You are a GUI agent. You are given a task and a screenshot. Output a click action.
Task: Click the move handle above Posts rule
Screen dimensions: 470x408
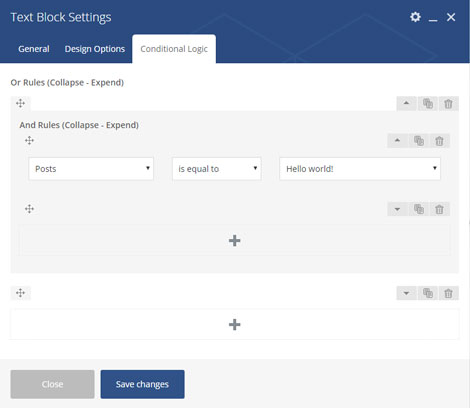[29, 141]
